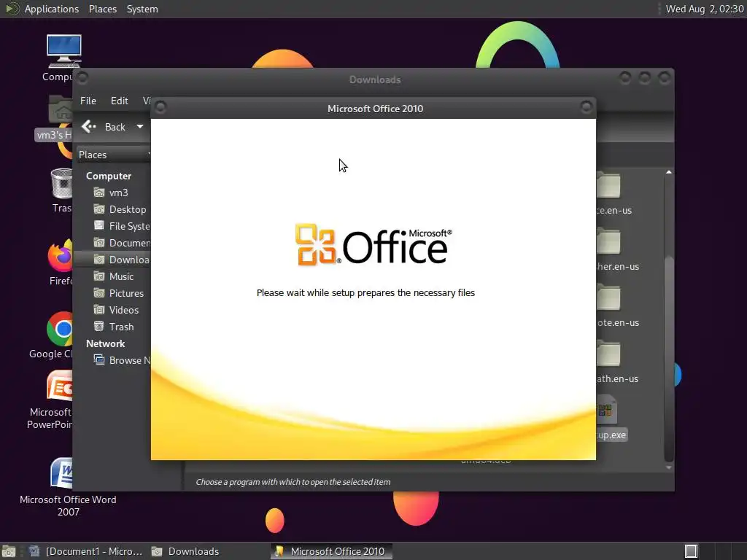Click the Office 2010 setup window menu button
This screenshot has width=747, height=560.
(160, 107)
